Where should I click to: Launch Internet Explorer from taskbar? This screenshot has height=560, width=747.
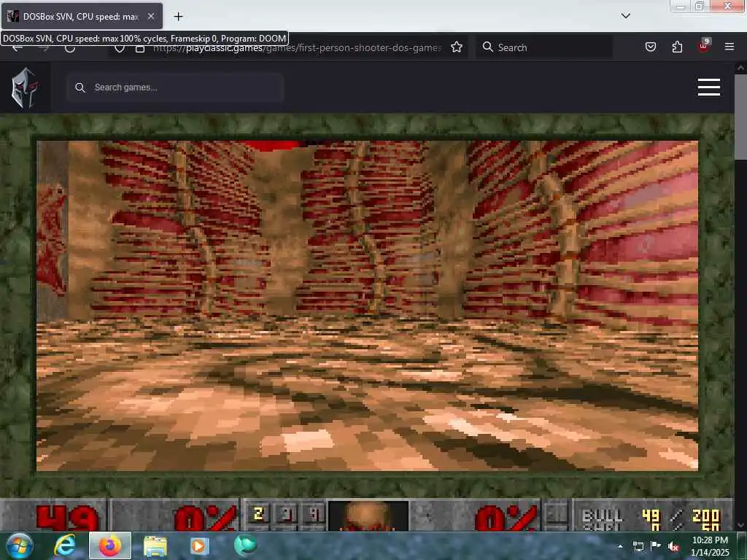[64, 545]
